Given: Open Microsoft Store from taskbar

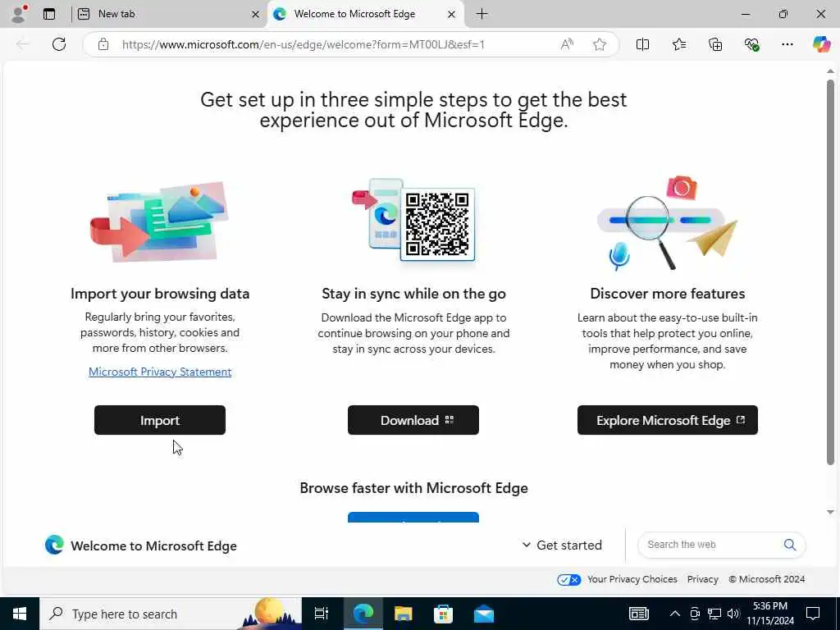Looking at the screenshot, I should (x=443, y=614).
